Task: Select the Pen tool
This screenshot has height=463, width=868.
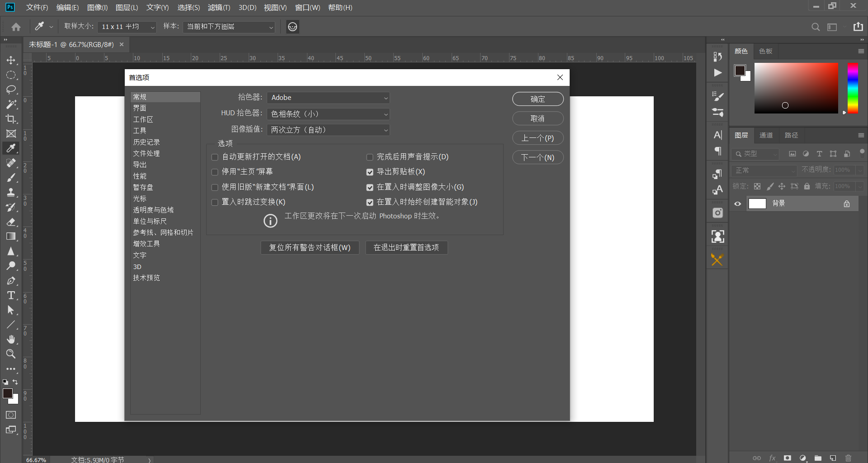Action: 11,281
